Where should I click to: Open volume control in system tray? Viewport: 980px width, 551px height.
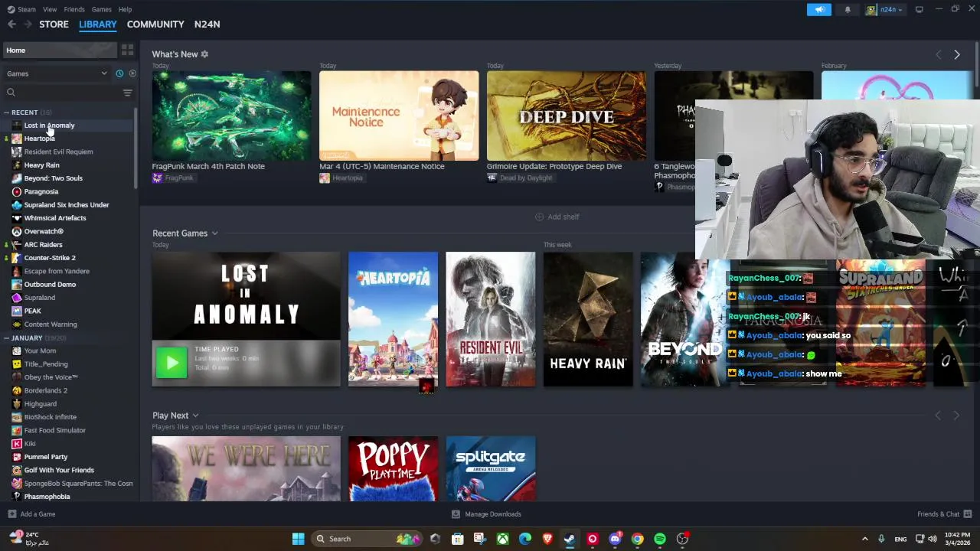[x=933, y=539]
